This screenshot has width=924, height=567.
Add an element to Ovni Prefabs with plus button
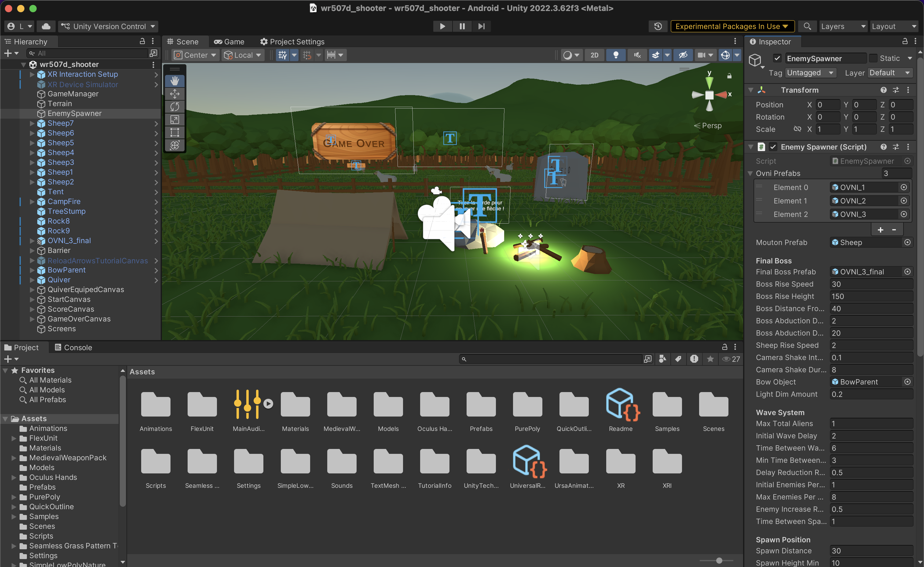(881, 229)
